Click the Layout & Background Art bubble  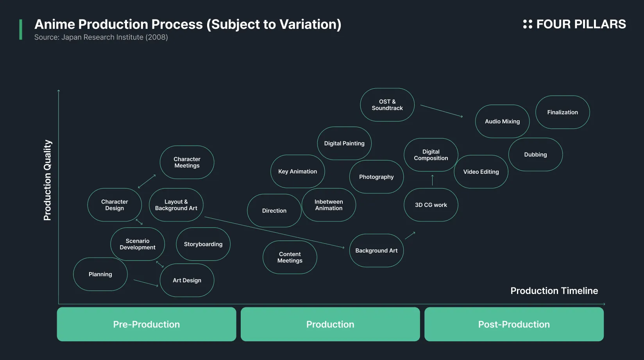[x=176, y=205]
